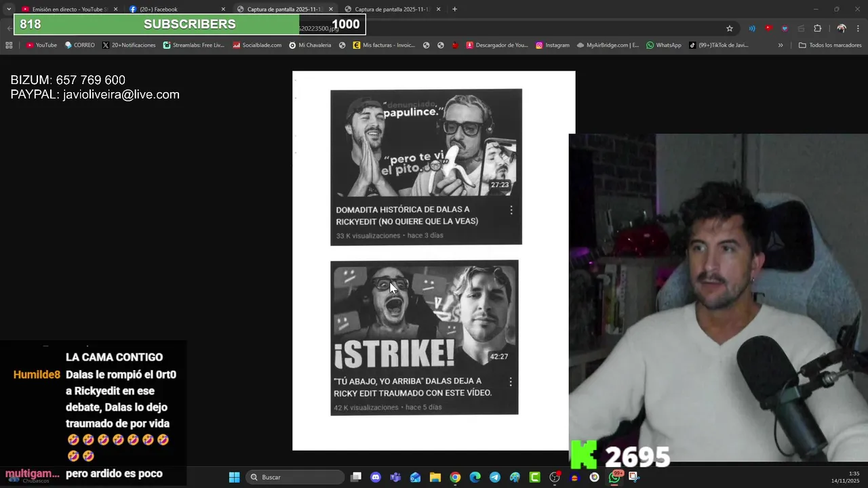Click the blue sound-waves extension icon
Image resolution: width=868 pixels, height=488 pixels.
752,28
